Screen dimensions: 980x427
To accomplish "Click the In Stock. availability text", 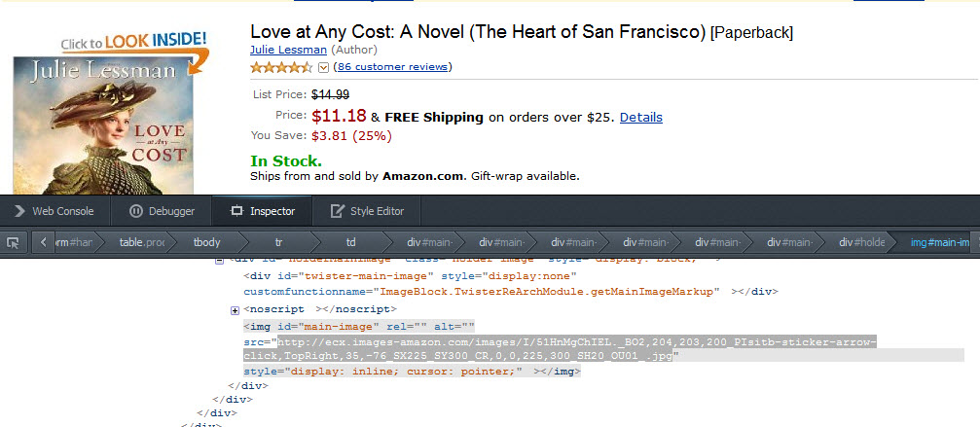I will pos(286,160).
